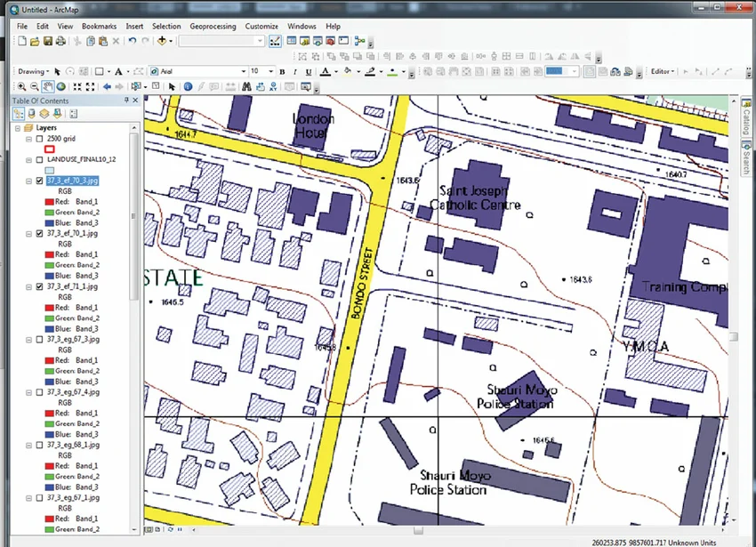This screenshot has width=756, height=547.
Task: Check the 37_3_eg_67_3.jpg layer
Action: (39, 340)
